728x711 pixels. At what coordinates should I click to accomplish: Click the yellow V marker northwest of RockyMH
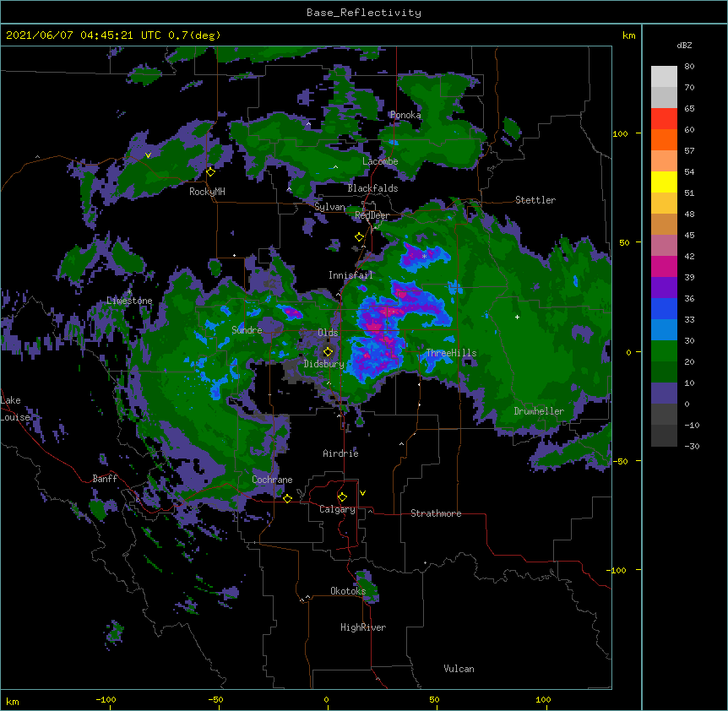148,155
